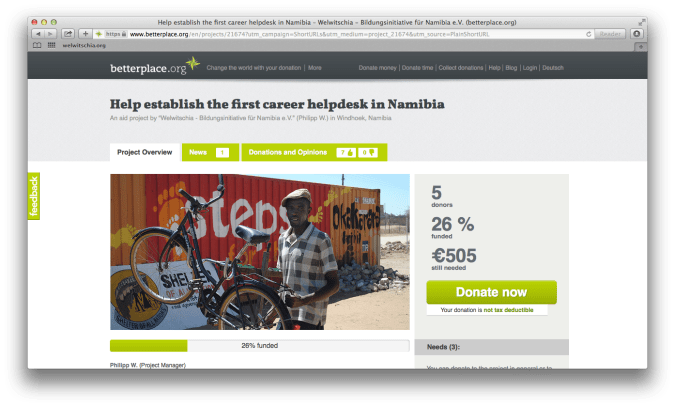Open the green feedback side tab
675x407 pixels.
pos(33,196)
